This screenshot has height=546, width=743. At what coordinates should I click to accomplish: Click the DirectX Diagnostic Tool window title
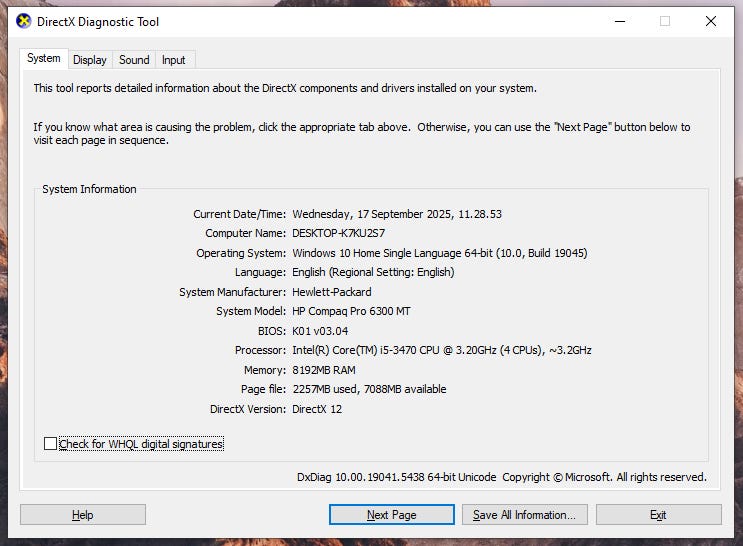coord(98,22)
